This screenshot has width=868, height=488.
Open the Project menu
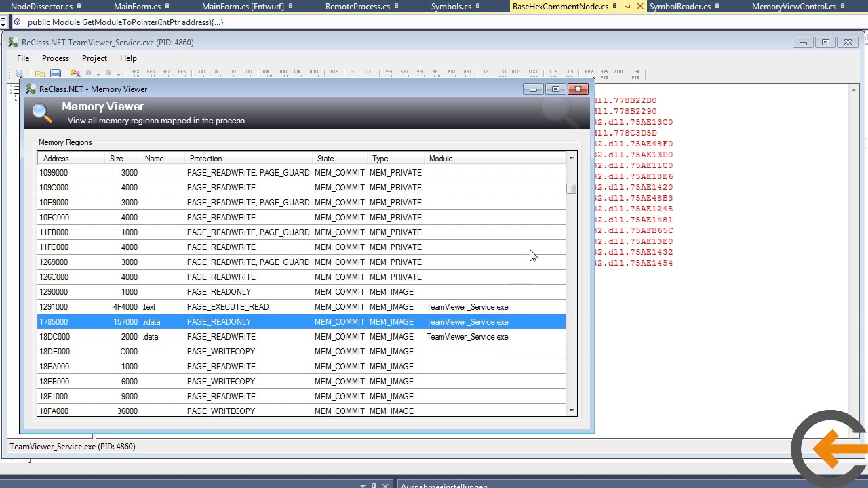(94, 58)
